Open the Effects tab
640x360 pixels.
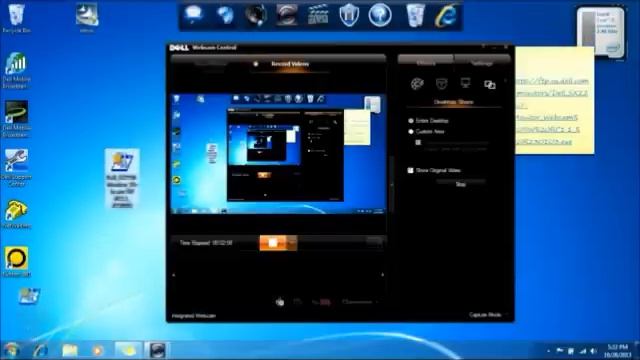pyautogui.click(x=426, y=62)
